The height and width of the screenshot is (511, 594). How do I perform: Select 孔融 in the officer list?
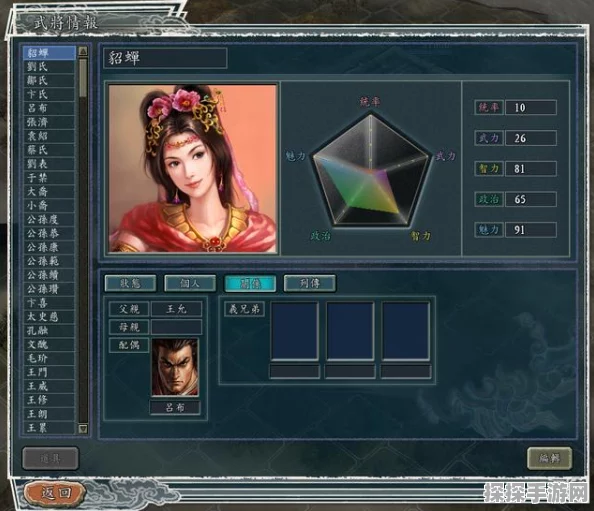tap(49, 331)
